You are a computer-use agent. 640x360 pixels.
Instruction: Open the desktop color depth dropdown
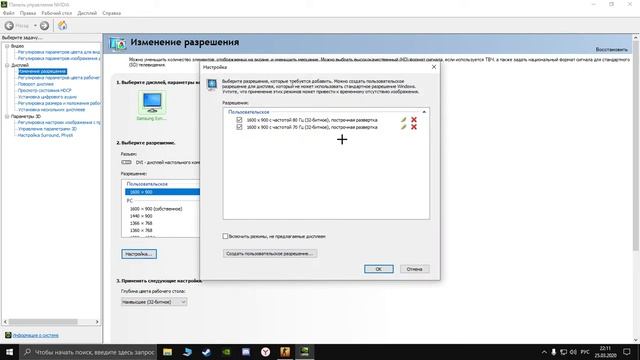[154, 302]
